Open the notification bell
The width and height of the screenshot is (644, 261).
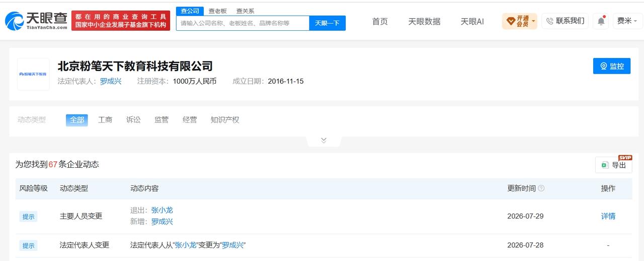tap(601, 21)
